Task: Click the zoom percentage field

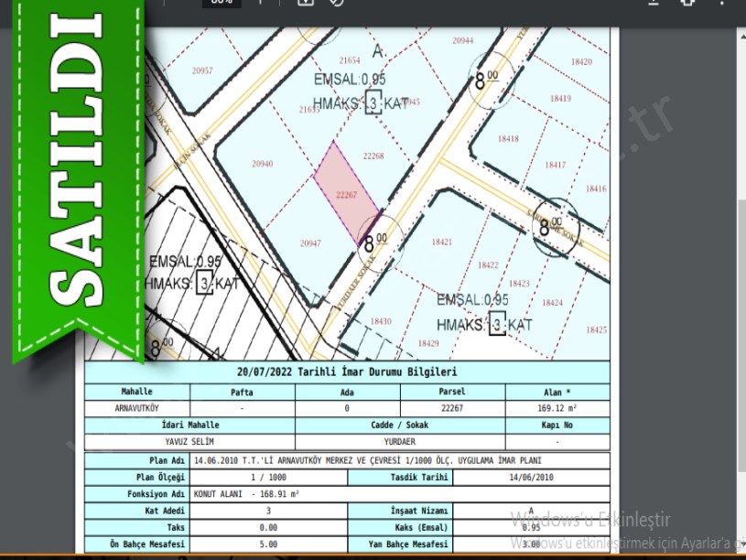Action: [222, 3]
